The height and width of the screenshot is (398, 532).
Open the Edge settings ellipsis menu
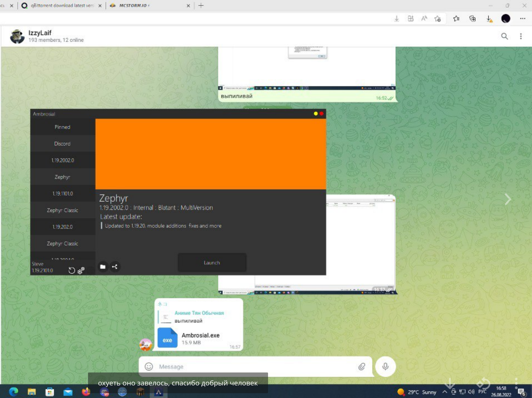[x=522, y=18]
